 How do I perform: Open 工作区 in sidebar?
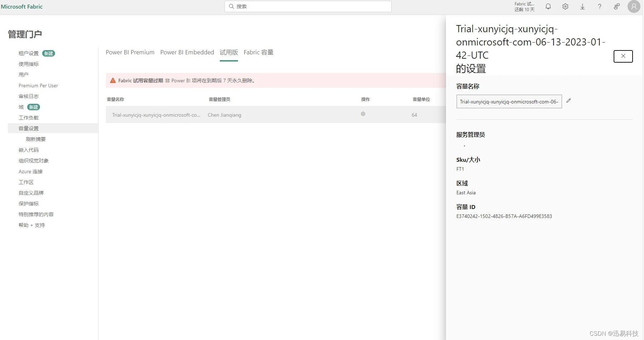tap(26, 182)
